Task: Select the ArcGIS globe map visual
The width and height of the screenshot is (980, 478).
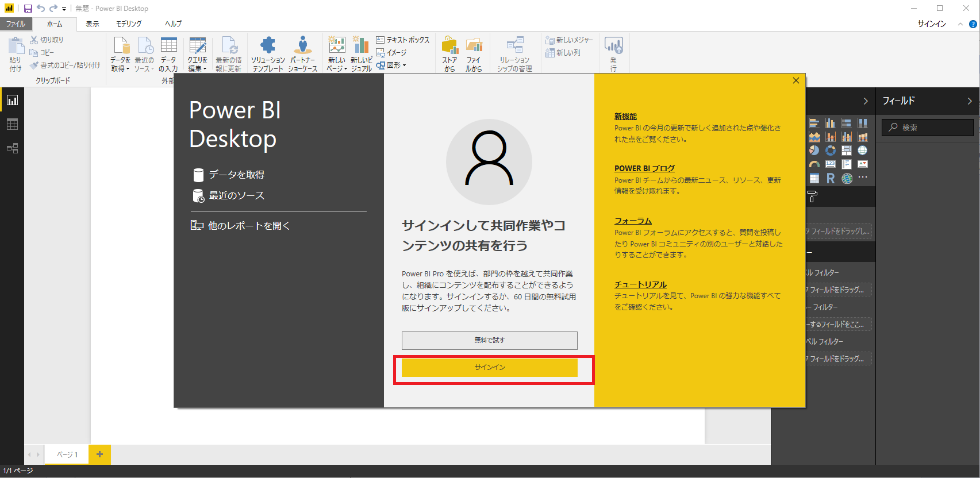Action: pyautogui.click(x=847, y=179)
